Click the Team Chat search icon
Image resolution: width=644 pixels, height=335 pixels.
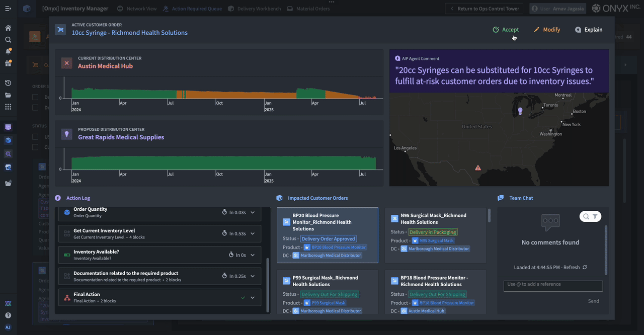point(586,216)
